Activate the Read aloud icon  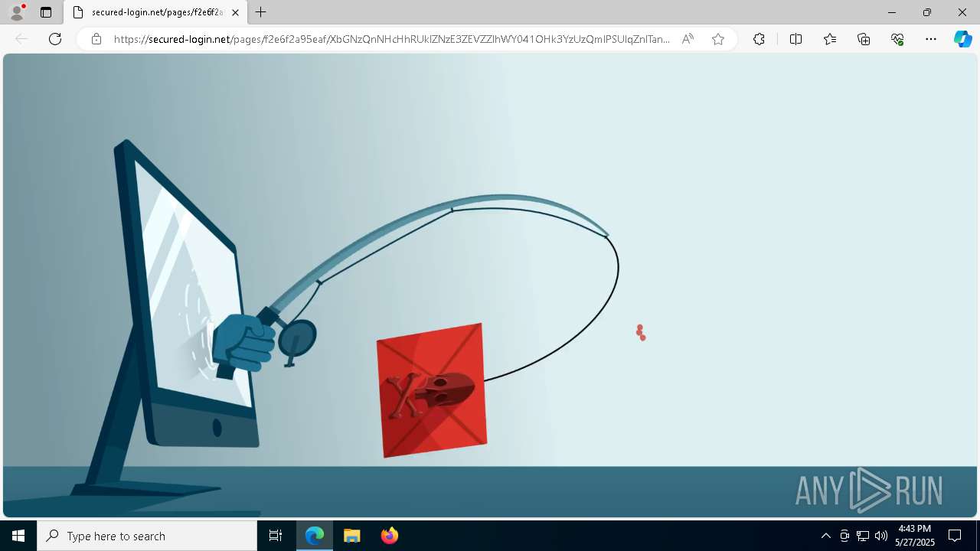pos(688,39)
